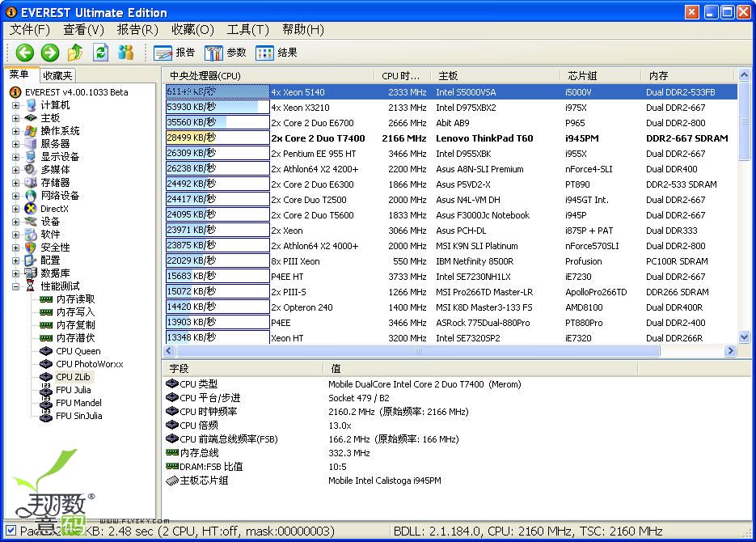The image size is (756, 542).
Task: Show the 结果 results toolbar button
Action: click(277, 53)
